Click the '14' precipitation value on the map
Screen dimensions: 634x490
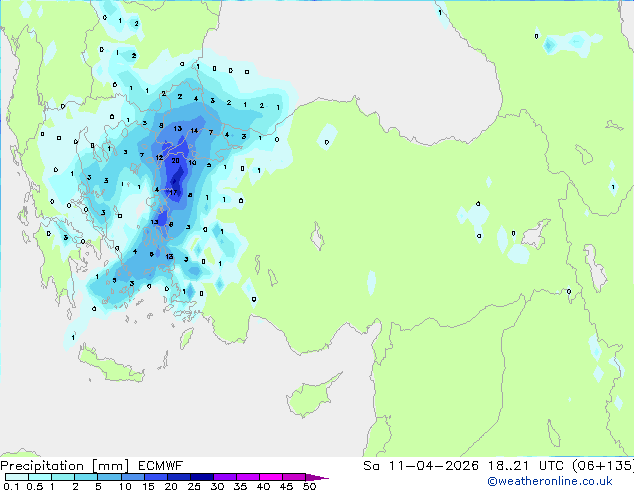pyautogui.click(x=194, y=130)
